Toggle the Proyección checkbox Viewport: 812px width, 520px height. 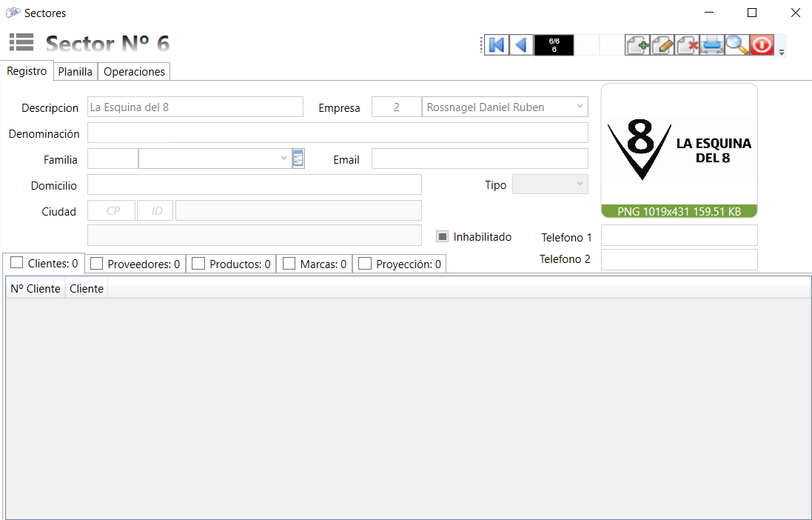coord(365,264)
